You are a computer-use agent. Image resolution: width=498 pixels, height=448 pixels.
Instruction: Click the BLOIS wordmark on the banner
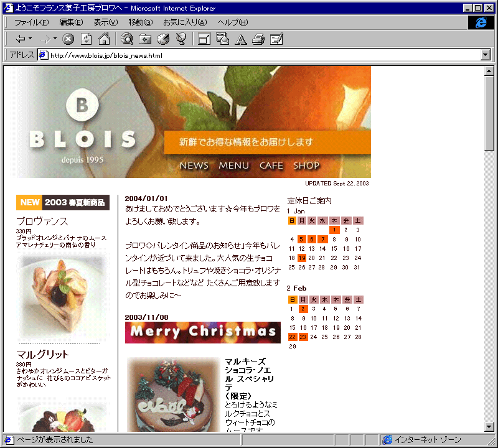[83, 139]
